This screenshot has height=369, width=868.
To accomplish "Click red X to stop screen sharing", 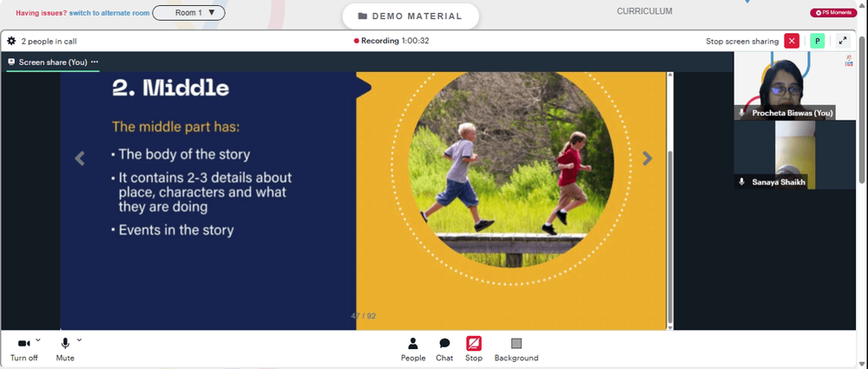I will [792, 41].
